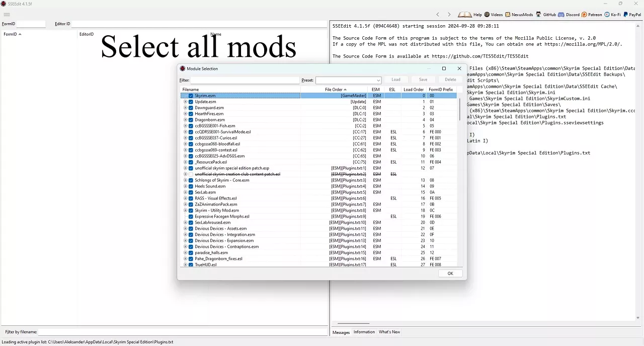This screenshot has height=346, width=644.
Task: Go forward with the right arrow
Action: pyautogui.click(x=449, y=15)
